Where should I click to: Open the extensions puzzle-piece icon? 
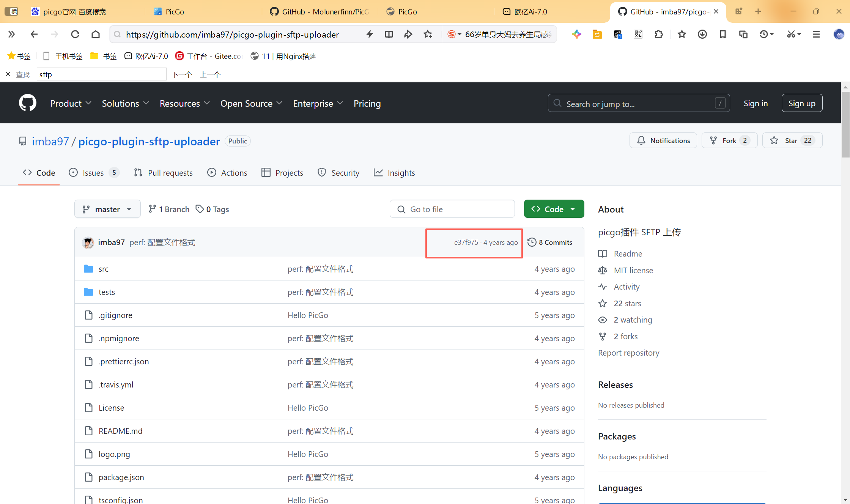click(x=659, y=35)
